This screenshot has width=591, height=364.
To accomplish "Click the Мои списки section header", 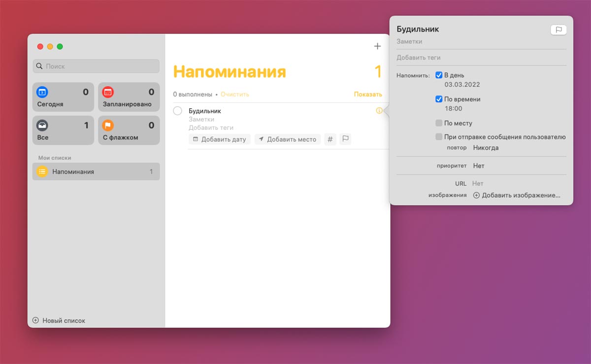I will 55,158.
